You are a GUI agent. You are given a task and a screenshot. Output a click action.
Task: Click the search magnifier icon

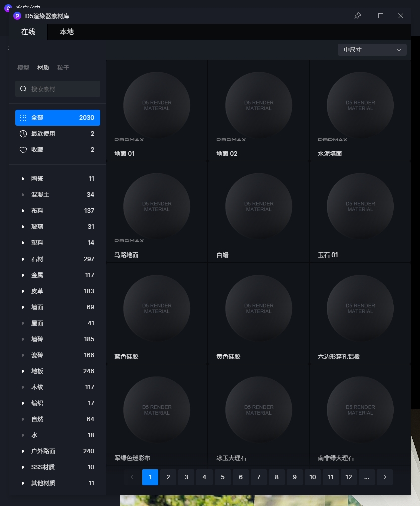point(23,89)
